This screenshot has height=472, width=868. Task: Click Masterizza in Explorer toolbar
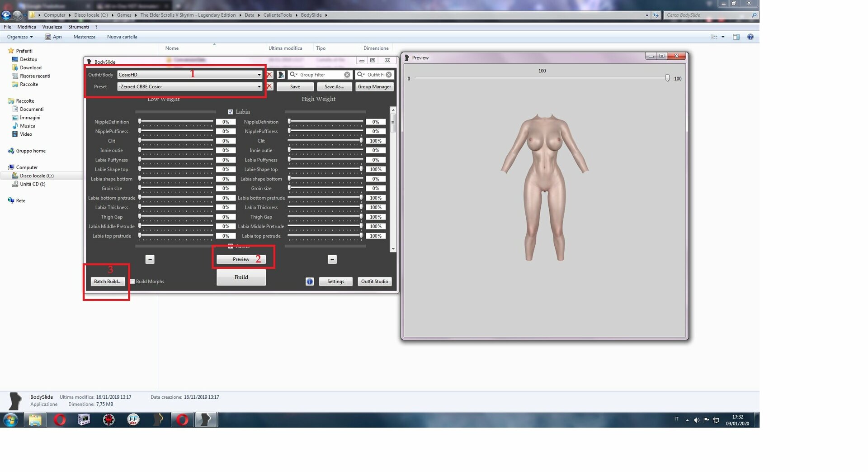[x=84, y=37]
